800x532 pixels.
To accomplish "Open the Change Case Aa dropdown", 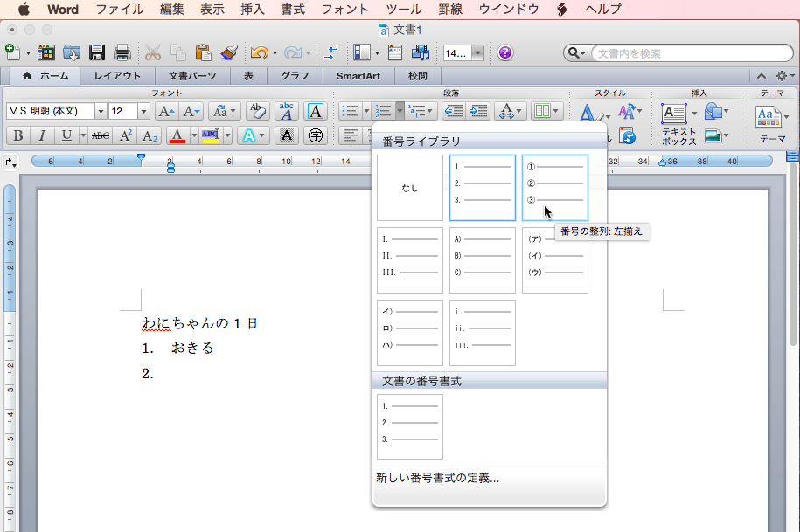I will 224,111.
